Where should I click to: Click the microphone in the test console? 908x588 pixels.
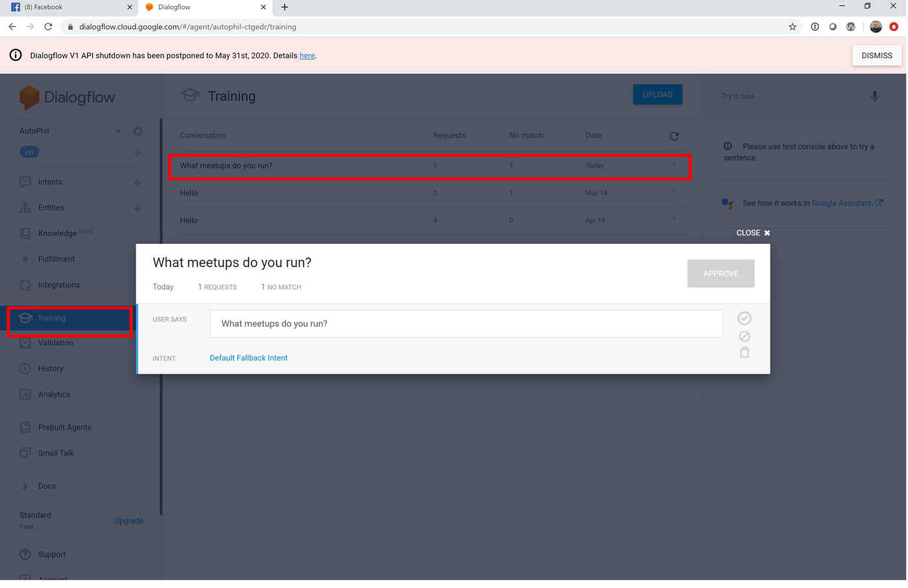point(874,95)
